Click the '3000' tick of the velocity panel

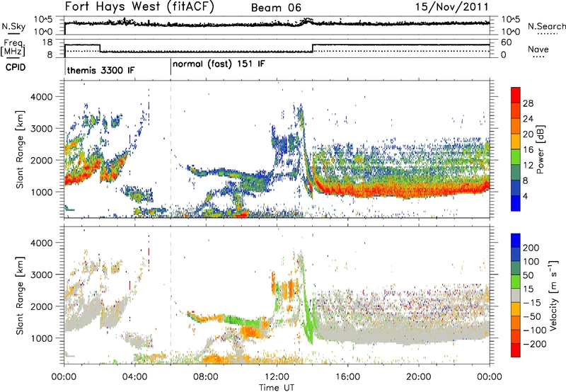coord(42,275)
